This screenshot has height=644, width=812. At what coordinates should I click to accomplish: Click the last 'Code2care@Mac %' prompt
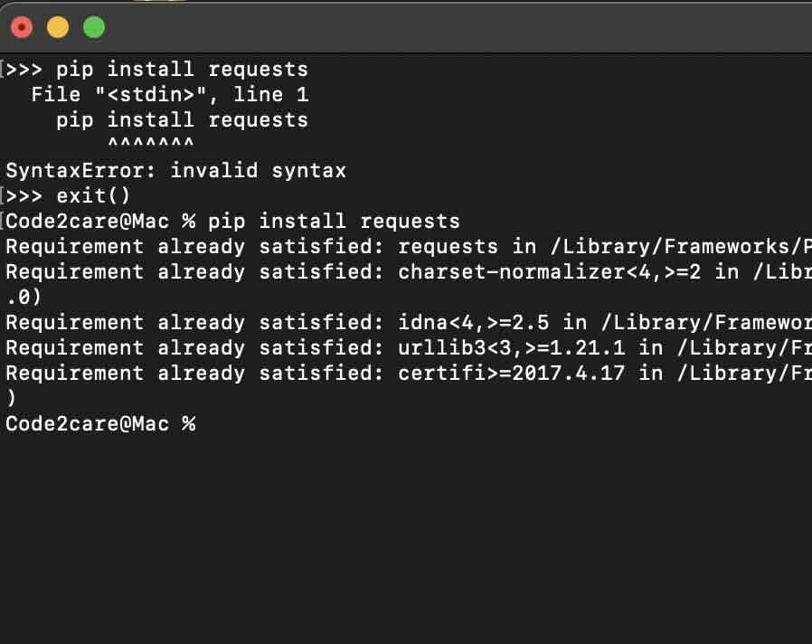(100, 423)
